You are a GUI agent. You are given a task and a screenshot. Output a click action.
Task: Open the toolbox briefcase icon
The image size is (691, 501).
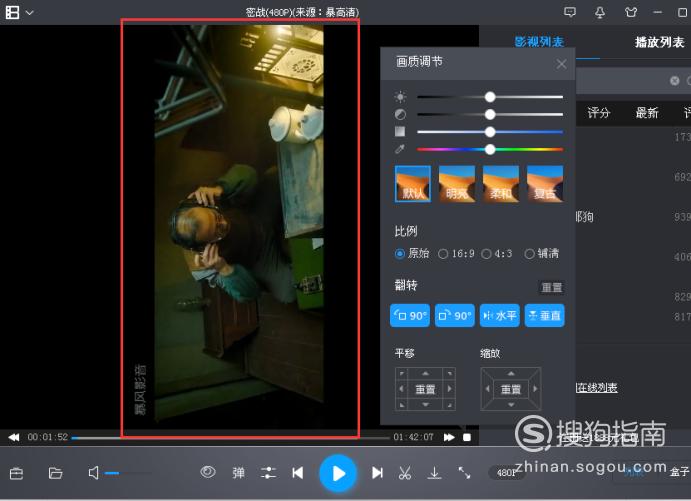(x=16, y=474)
